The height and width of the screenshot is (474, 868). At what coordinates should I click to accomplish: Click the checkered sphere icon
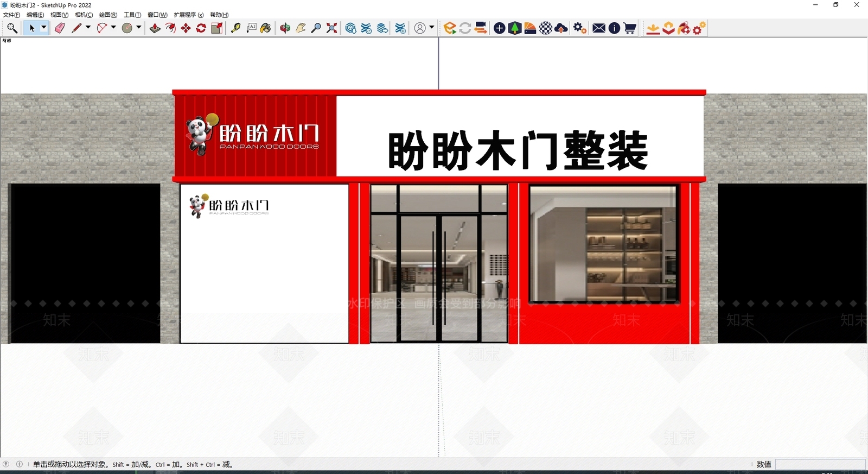pyautogui.click(x=546, y=28)
